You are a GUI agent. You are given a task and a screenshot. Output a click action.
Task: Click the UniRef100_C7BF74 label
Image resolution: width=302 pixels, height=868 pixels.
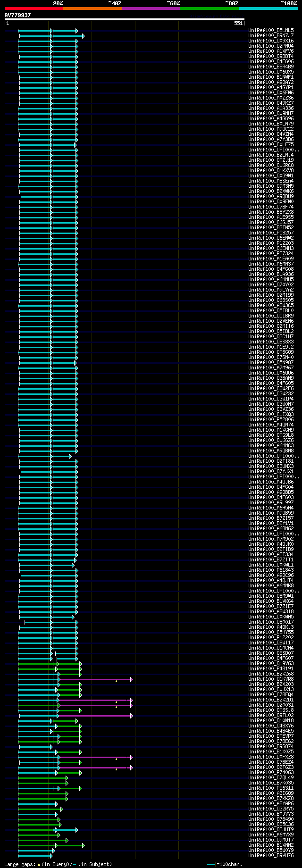click(271, 207)
